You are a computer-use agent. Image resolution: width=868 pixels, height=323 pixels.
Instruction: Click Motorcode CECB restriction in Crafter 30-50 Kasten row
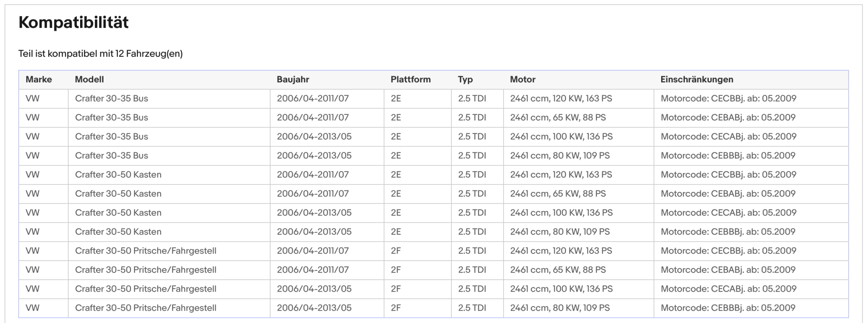click(x=729, y=175)
